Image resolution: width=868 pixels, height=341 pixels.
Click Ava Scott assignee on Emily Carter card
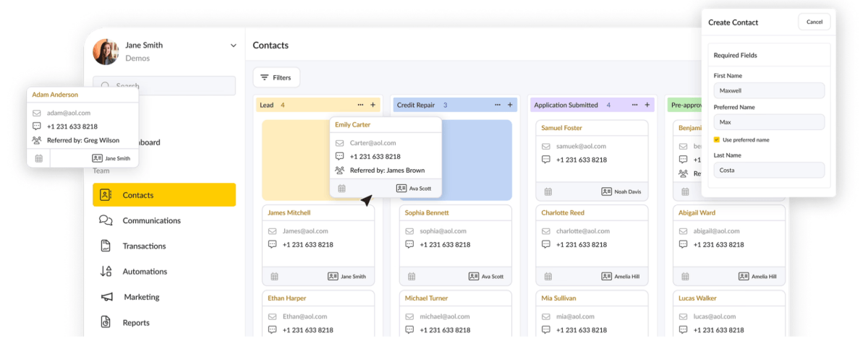[x=413, y=188]
